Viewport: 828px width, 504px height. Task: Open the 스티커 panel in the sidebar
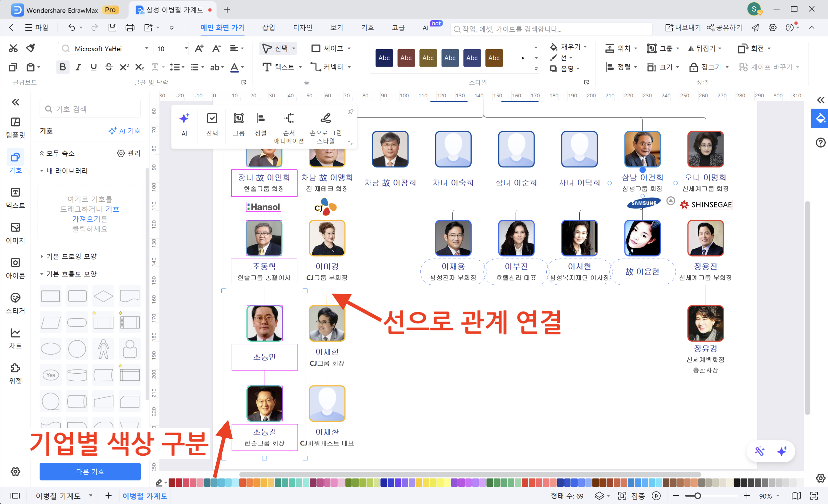[15, 302]
